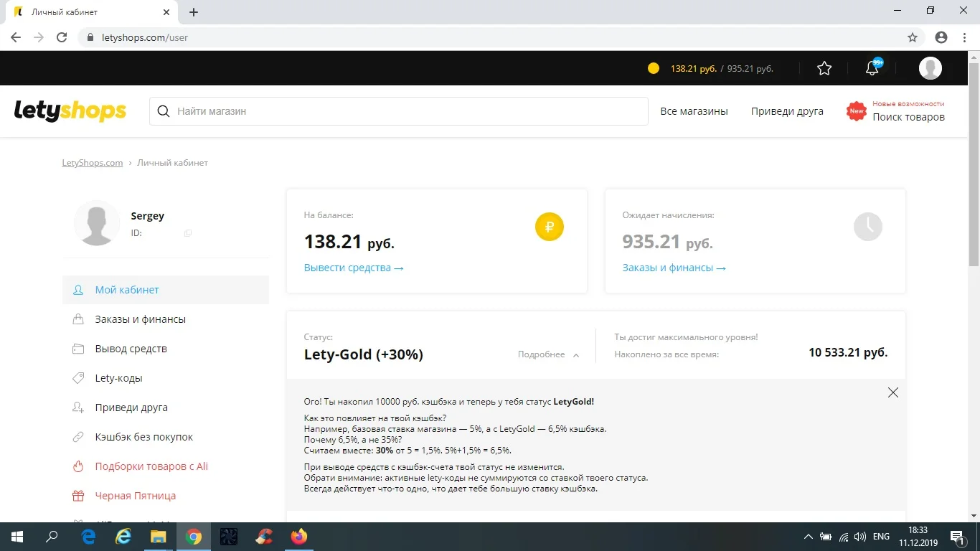Close the LetyGold info message
The image size is (980, 551).
(892, 392)
